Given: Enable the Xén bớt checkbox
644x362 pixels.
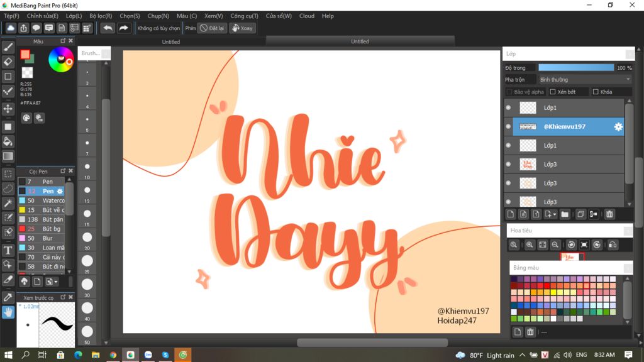Looking at the screenshot, I should point(553,92).
